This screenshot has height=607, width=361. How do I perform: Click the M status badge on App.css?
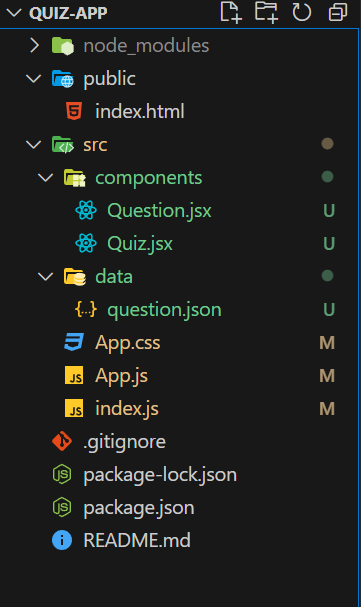327,343
